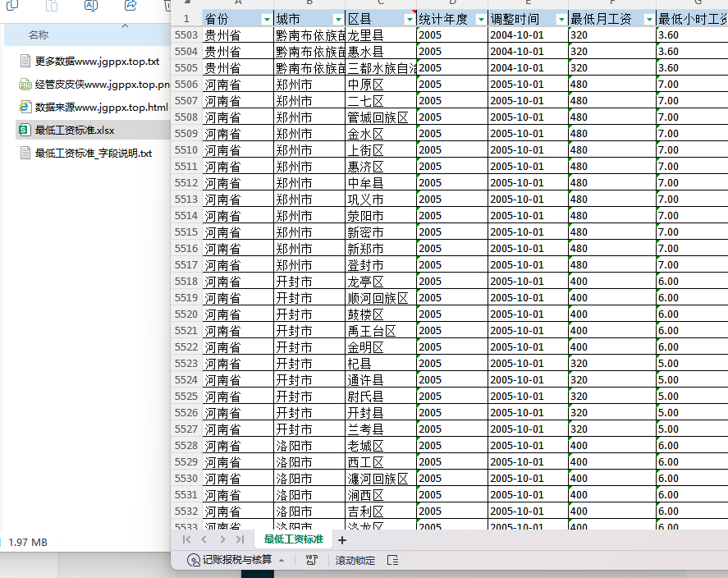Go to the previous sheet with navigation arrow
Image resolution: width=728 pixels, height=578 pixels.
click(204, 539)
